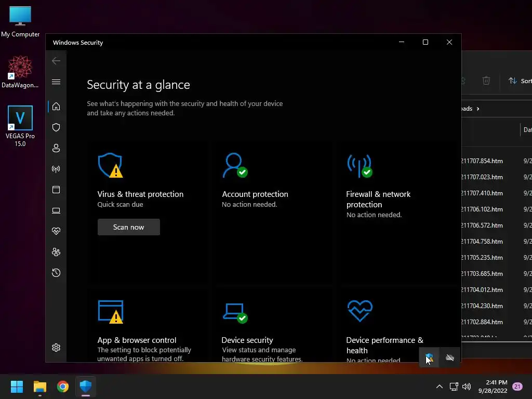The height and width of the screenshot is (399, 532).
Task: Open Firewall & network antenna icon in sidebar
Action: [56, 169]
